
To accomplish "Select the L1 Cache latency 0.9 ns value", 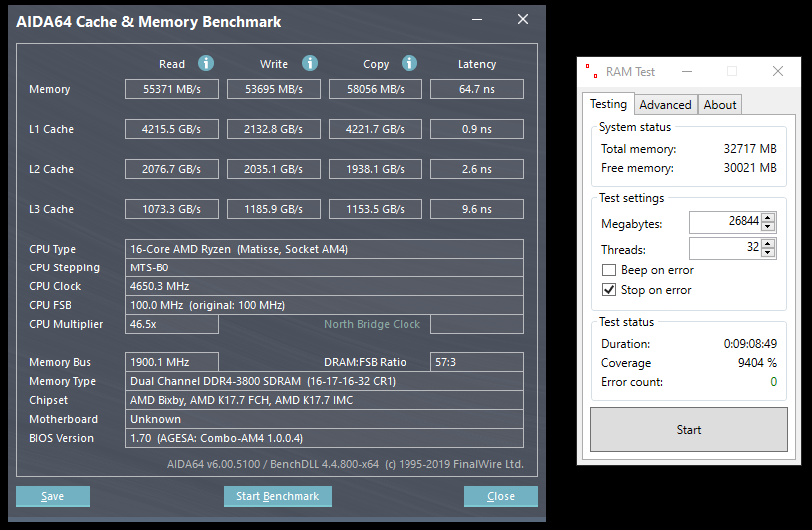I will (x=477, y=129).
